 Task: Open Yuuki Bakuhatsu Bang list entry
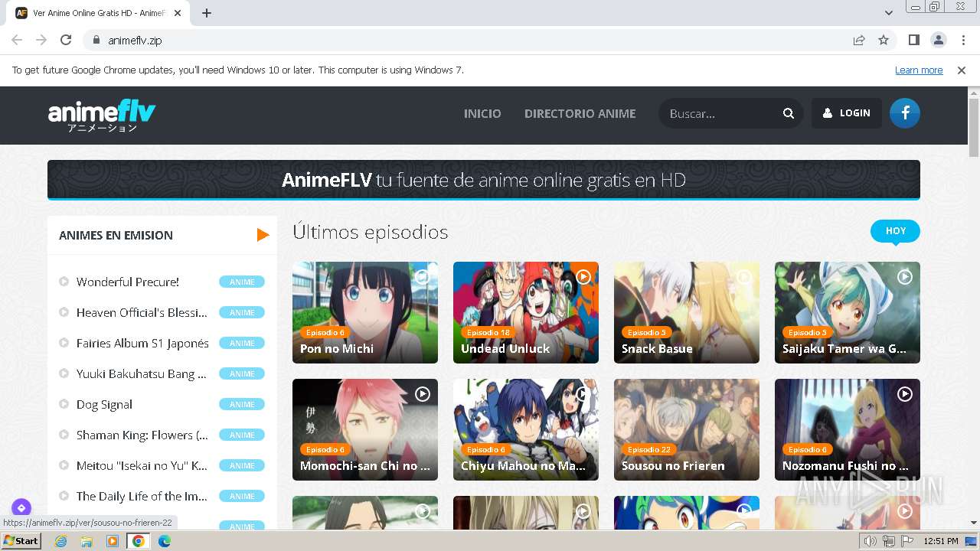(x=141, y=373)
